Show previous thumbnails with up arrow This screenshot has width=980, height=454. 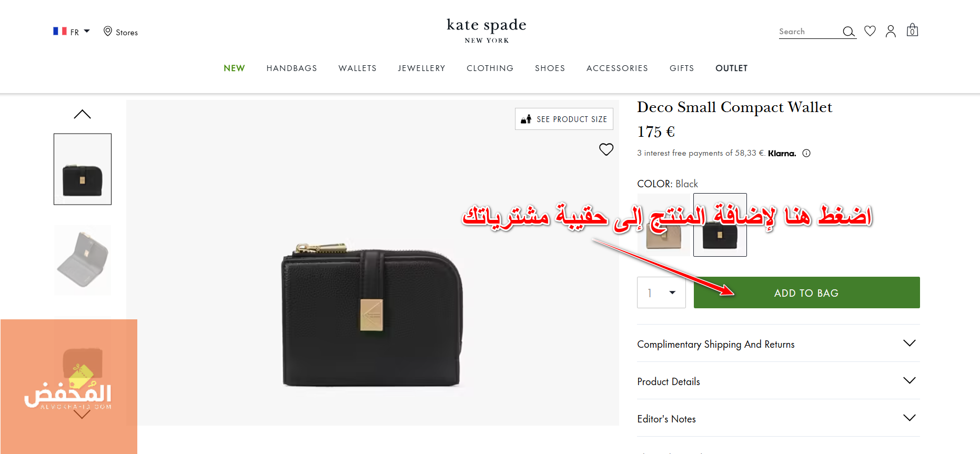[x=82, y=114]
